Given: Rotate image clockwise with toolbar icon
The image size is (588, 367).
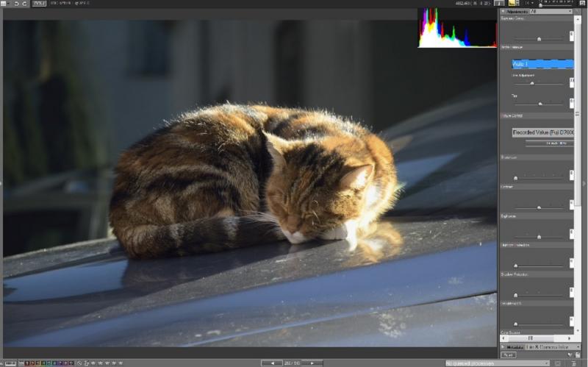Looking at the screenshot, I should [25, 4].
